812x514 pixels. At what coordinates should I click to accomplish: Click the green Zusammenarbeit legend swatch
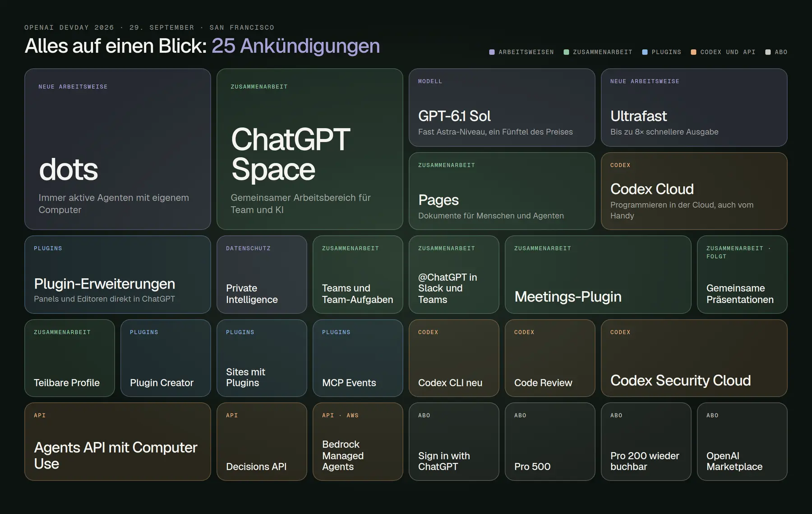[x=566, y=52]
